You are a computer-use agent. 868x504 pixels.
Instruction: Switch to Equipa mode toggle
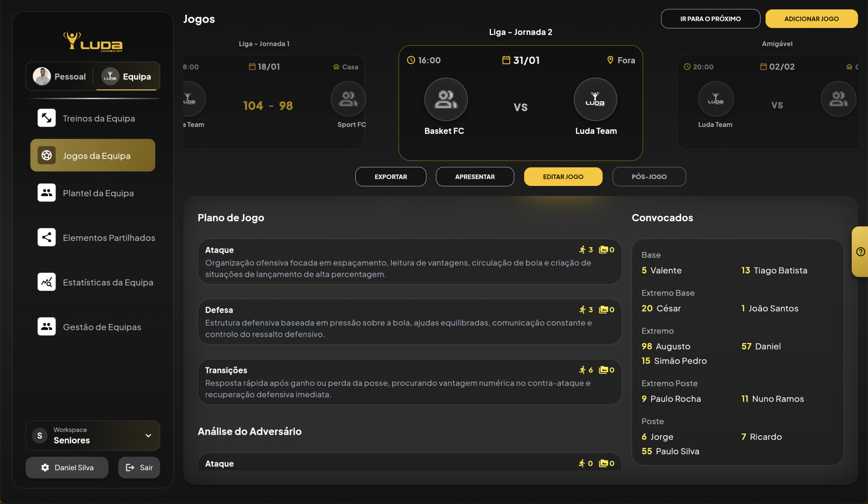pos(127,76)
